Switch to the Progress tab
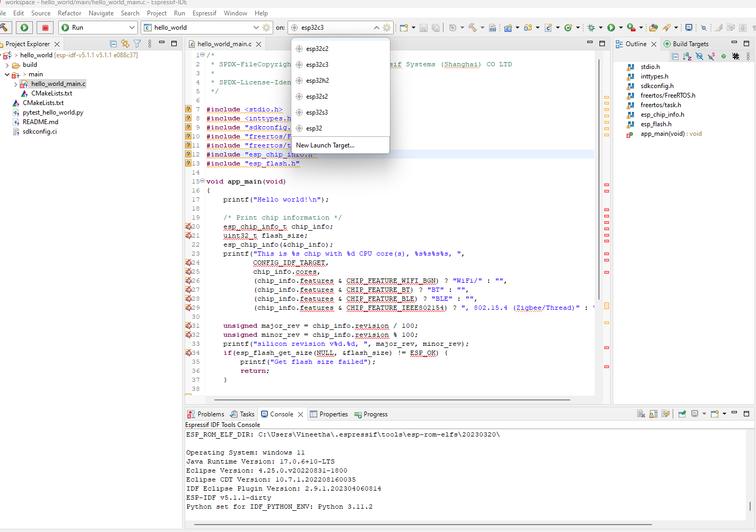The height and width of the screenshot is (532, 756). point(371,414)
